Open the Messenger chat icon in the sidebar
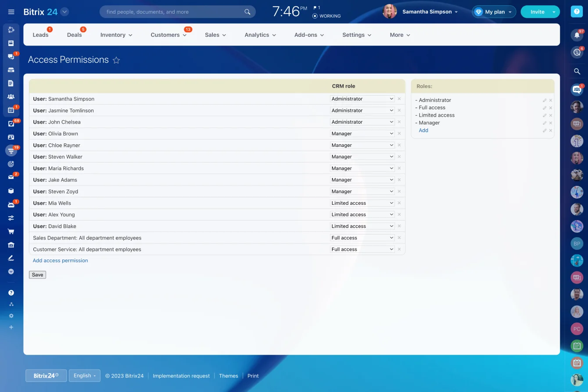This screenshot has width=588, height=392. coord(11,56)
